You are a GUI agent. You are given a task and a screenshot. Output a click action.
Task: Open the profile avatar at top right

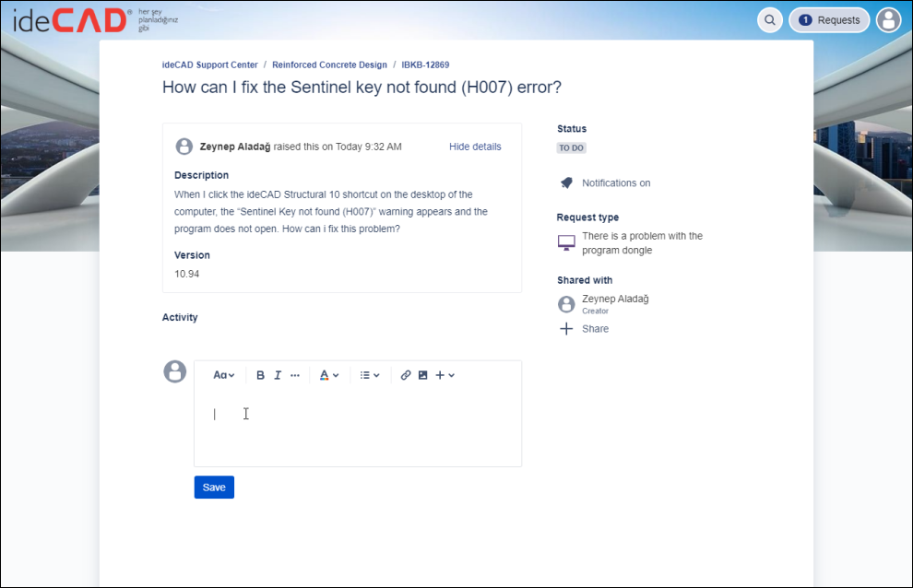pos(888,20)
